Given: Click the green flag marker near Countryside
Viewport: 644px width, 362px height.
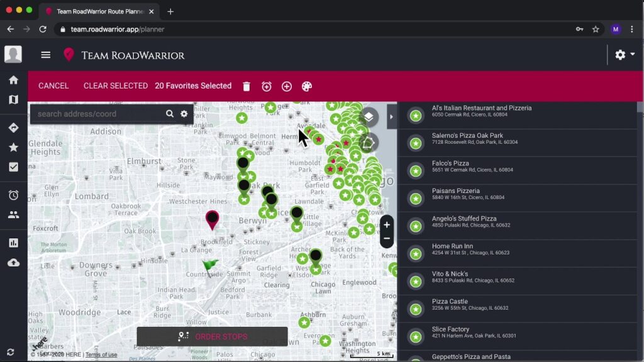Looking at the screenshot, I should [x=210, y=268].
